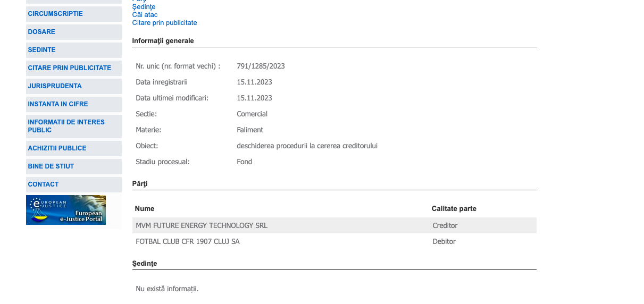Select the Materie label

[148, 130]
